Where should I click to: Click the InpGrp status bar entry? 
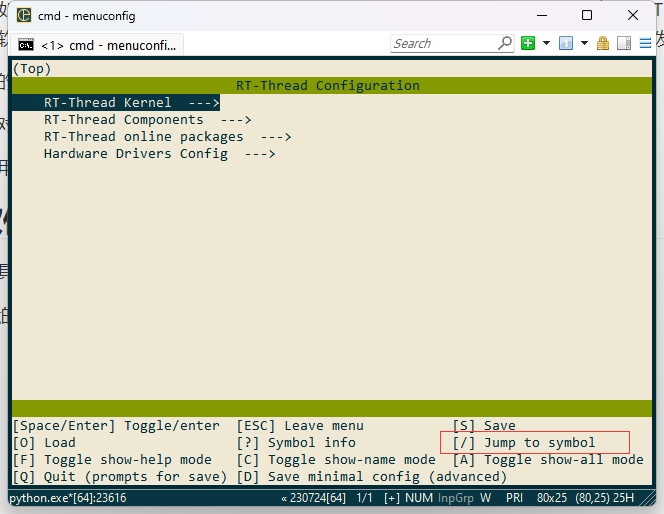(455, 497)
